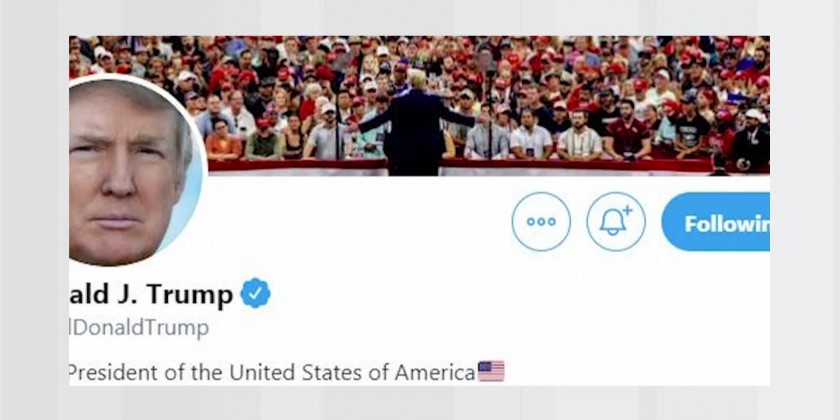Click the word "America" in the bio
840x420 pixels.
(x=435, y=372)
